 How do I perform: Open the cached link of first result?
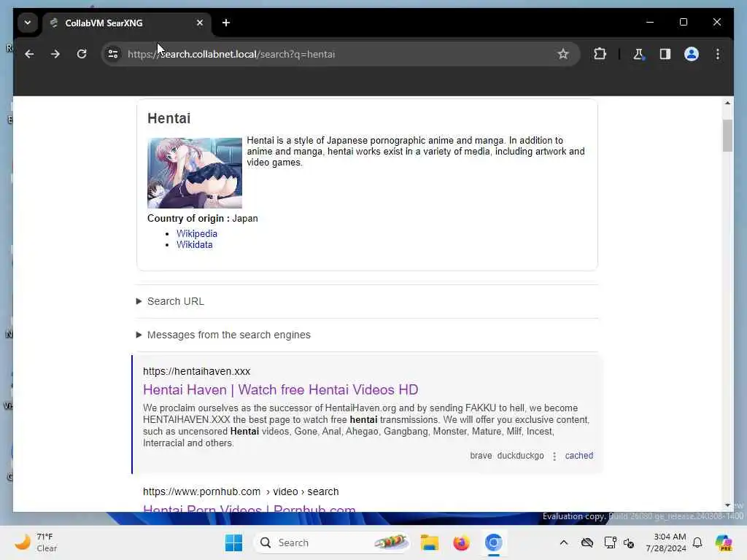(578, 456)
